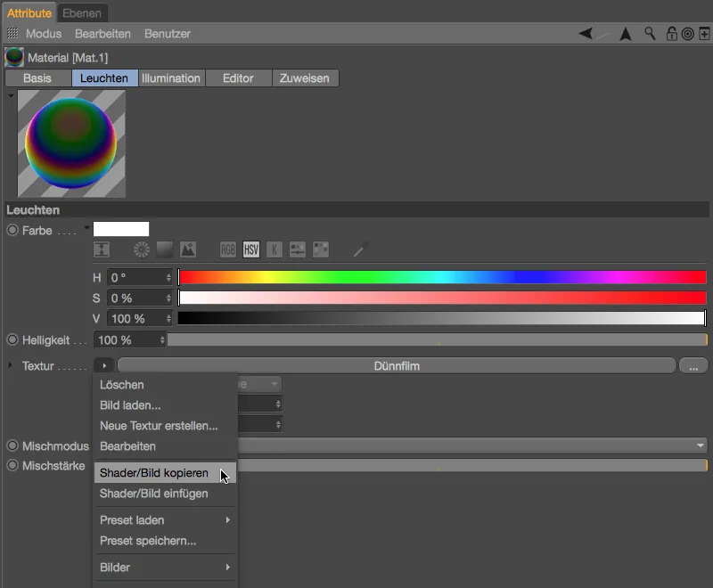Switch color sliders to RGB

click(228, 249)
